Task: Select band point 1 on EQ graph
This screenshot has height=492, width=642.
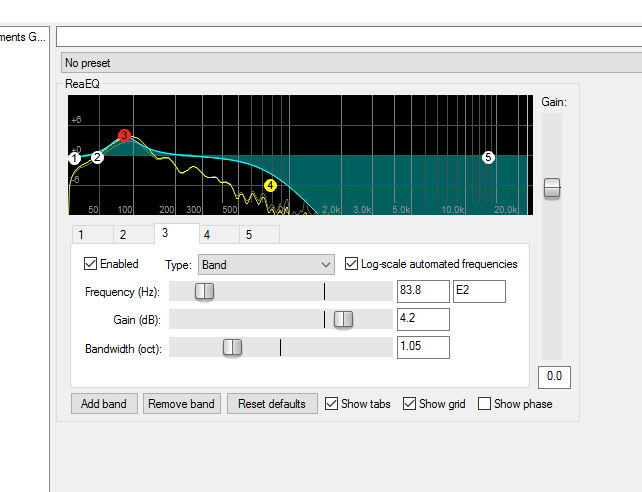Action: (74, 158)
